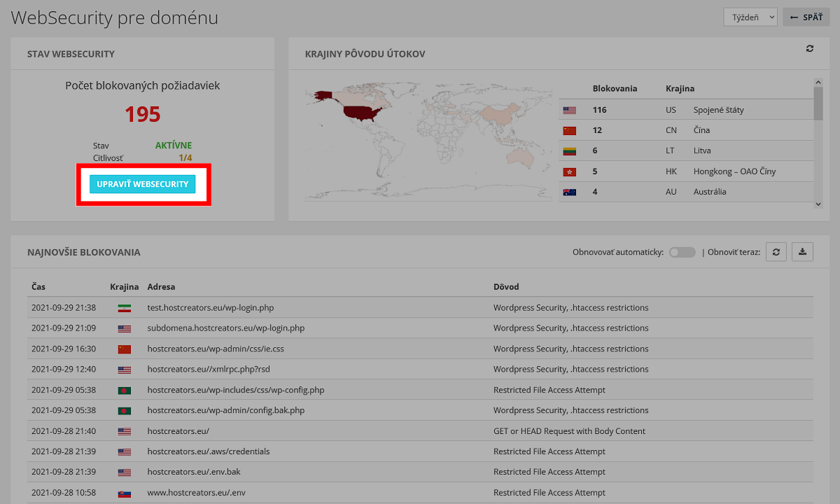Click the refresh now icon button

pyautogui.click(x=776, y=252)
